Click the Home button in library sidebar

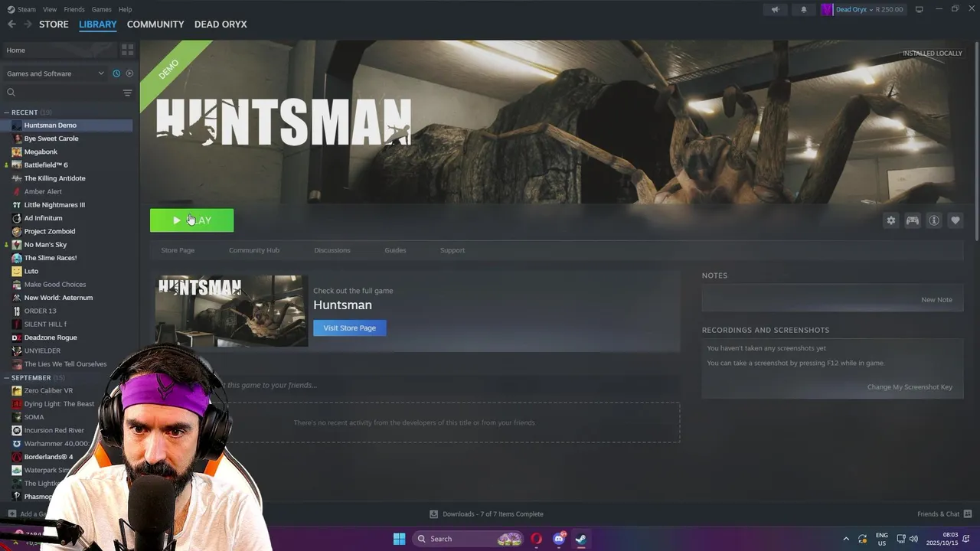click(x=58, y=50)
